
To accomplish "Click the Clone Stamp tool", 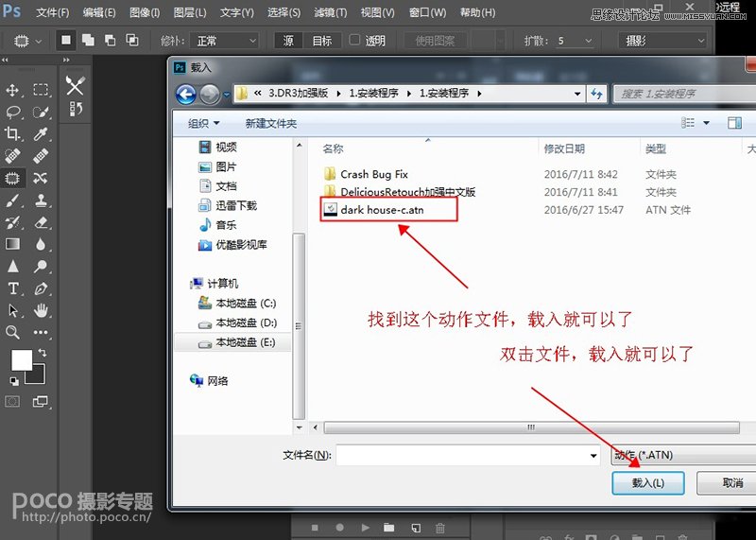I will [x=41, y=200].
